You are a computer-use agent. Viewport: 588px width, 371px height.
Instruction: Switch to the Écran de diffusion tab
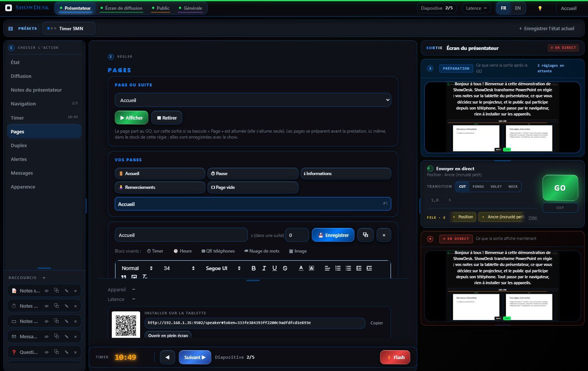pyautogui.click(x=121, y=8)
